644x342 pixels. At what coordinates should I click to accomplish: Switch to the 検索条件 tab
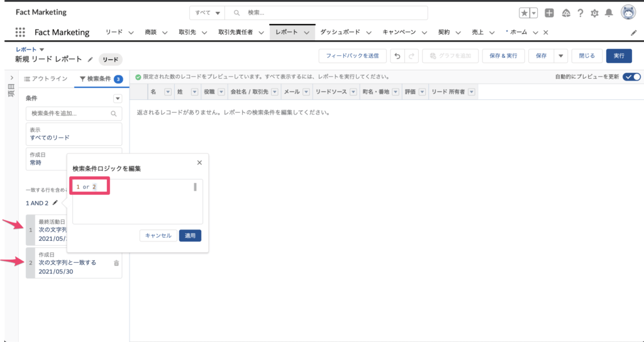pyautogui.click(x=101, y=79)
